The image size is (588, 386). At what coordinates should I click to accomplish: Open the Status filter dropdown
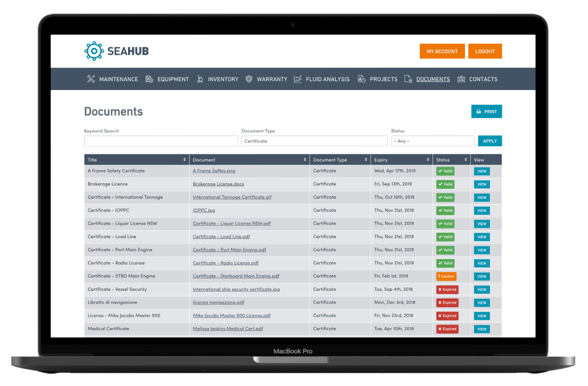coord(432,141)
